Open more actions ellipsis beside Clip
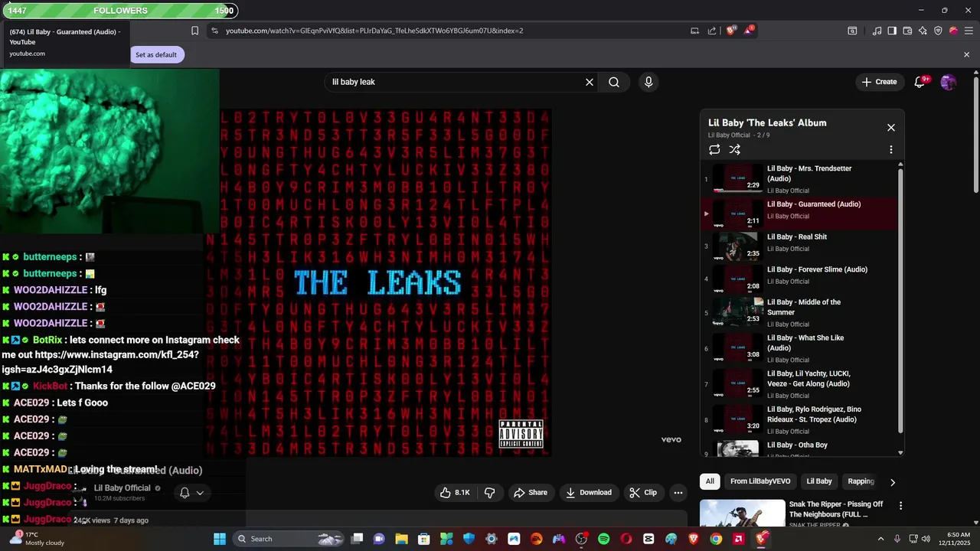The height and width of the screenshot is (551, 980). [678, 493]
